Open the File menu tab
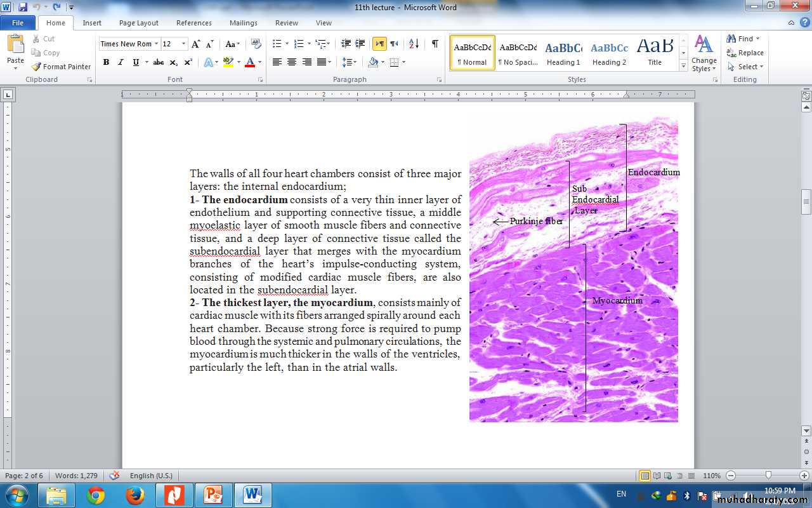Image resolution: width=812 pixels, height=508 pixels. click(x=18, y=23)
